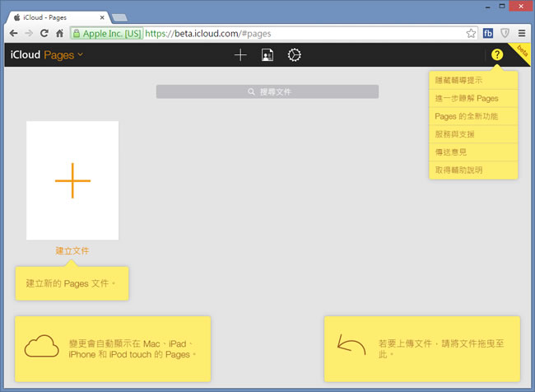
Task: Click the 建立文件 label link
Action: (72, 250)
